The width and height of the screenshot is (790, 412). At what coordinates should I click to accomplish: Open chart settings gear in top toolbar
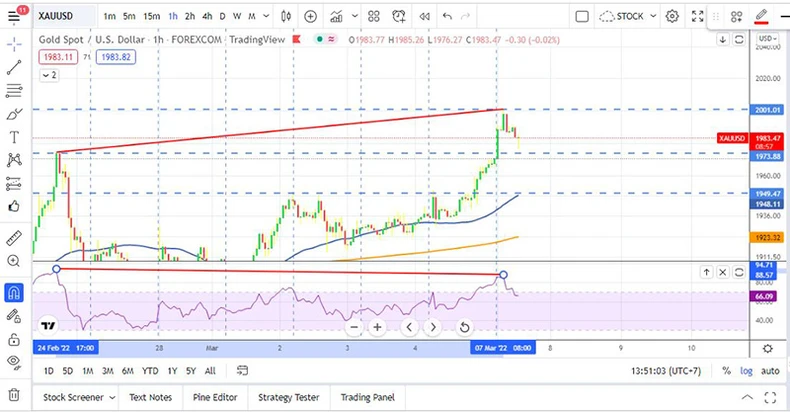(x=672, y=17)
